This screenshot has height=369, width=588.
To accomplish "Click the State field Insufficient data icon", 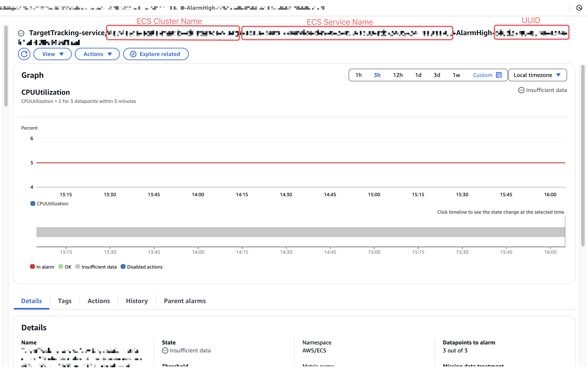I will [x=165, y=350].
